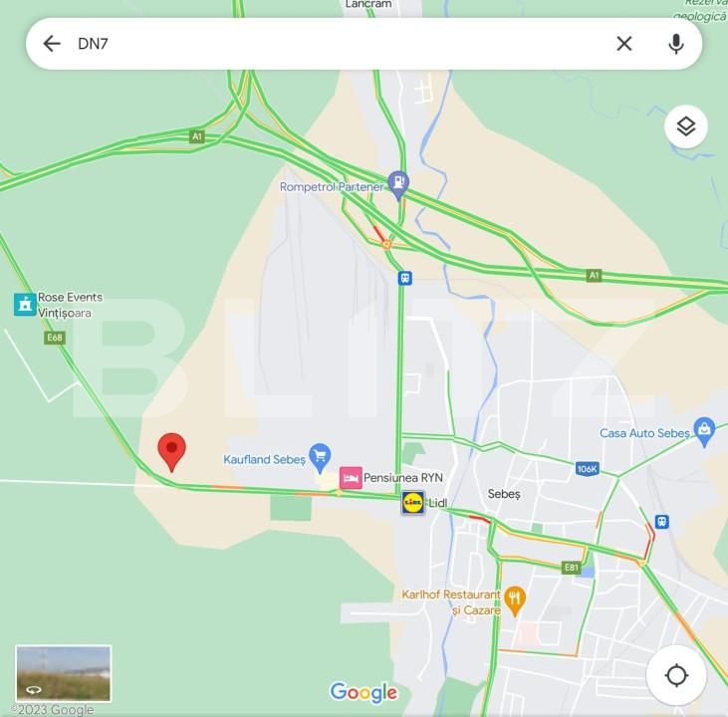Select the red dropped pin marker
This screenshot has height=717, width=728.
point(171,452)
